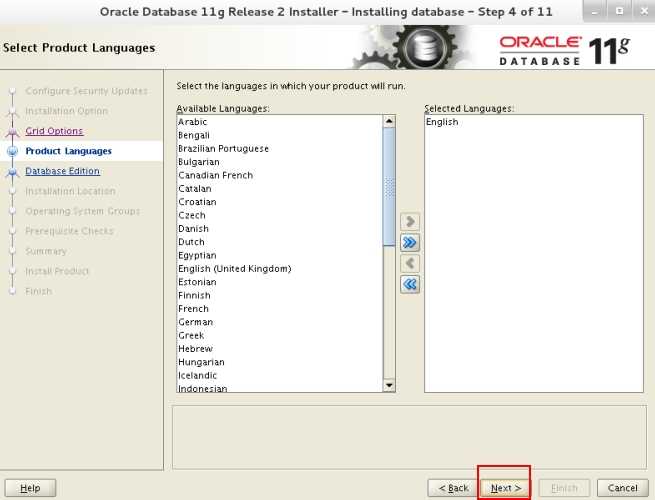This screenshot has height=500, width=655.
Task: Go back with the Back button
Action: [x=453, y=488]
